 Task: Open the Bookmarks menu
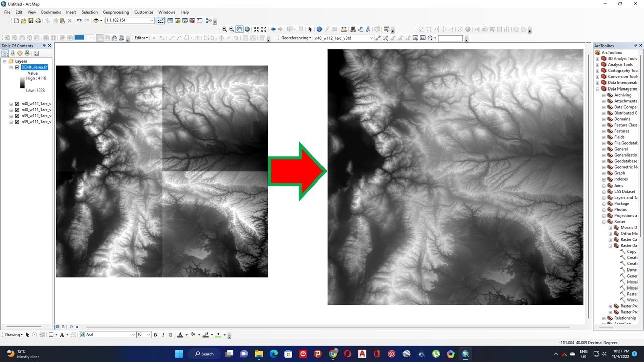(x=51, y=12)
